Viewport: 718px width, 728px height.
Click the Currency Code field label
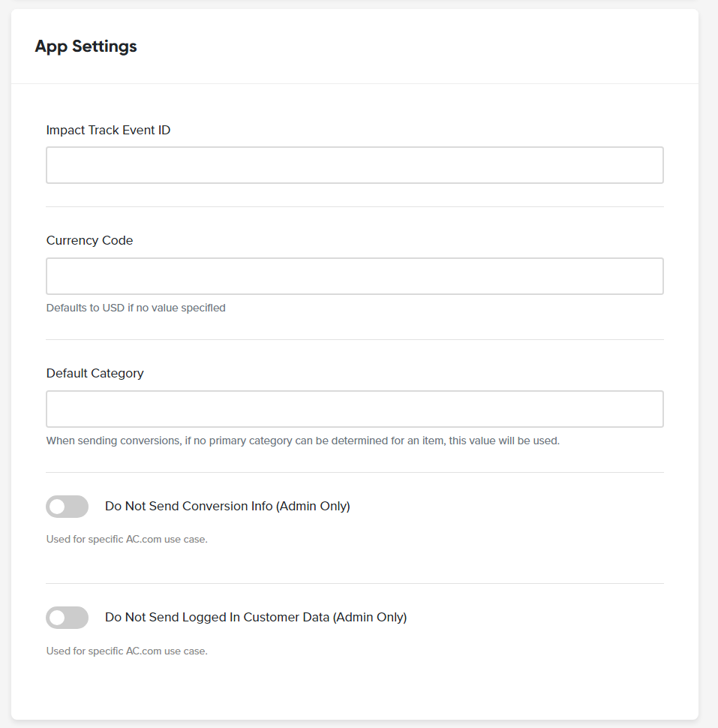point(89,240)
